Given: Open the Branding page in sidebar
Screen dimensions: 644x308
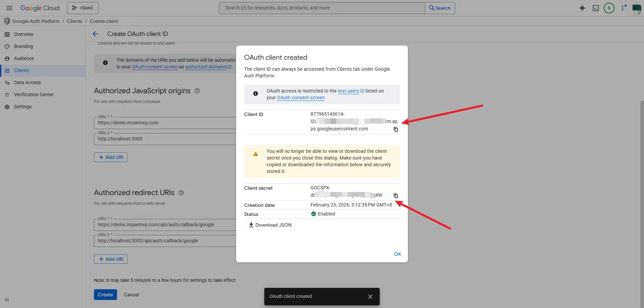Looking at the screenshot, I should (23, 46).
